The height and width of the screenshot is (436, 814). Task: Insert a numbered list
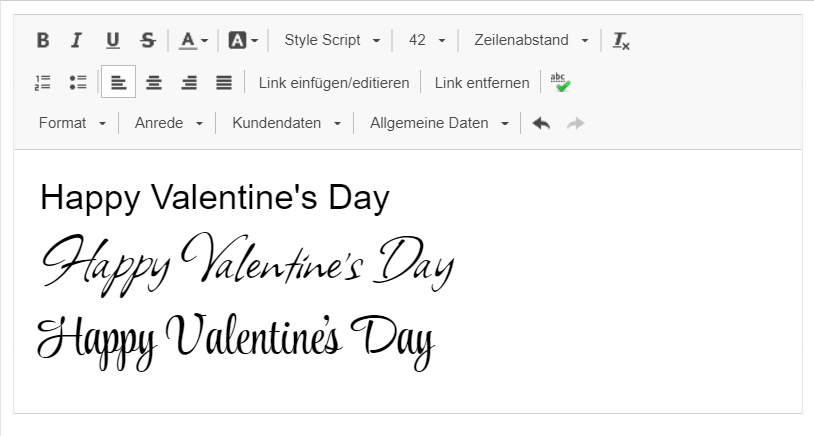click(x=43, y=82)
